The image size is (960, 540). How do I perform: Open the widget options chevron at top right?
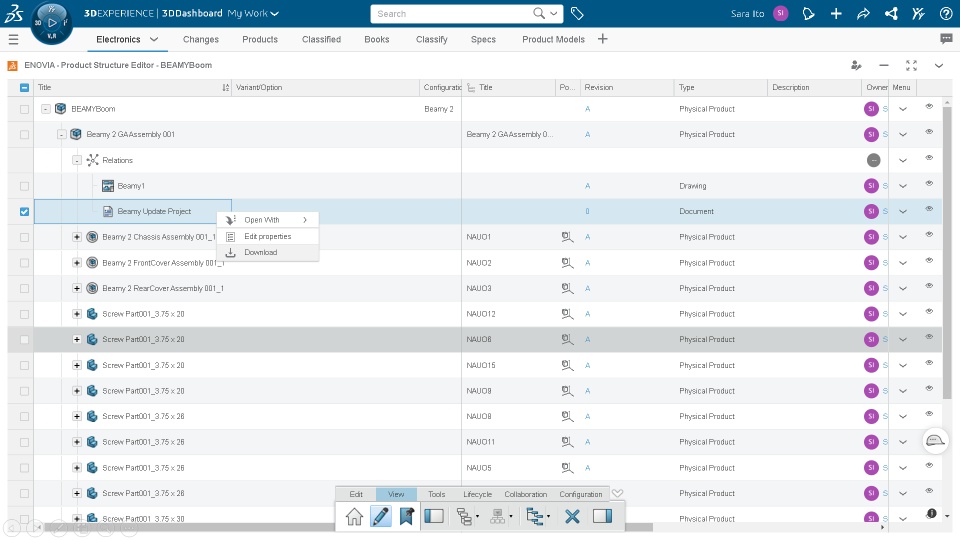pos(939,66)
